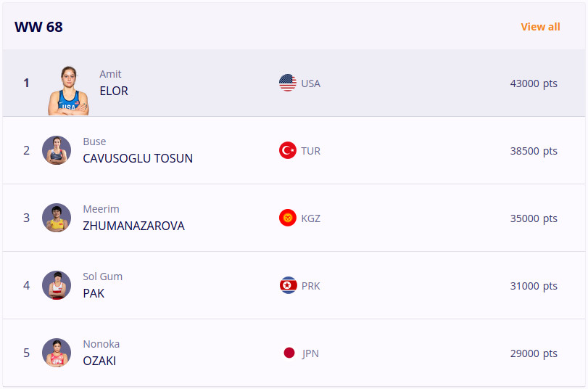Open Amit Elor's athlete photo
588x389 pixels.
coord(68,91)
